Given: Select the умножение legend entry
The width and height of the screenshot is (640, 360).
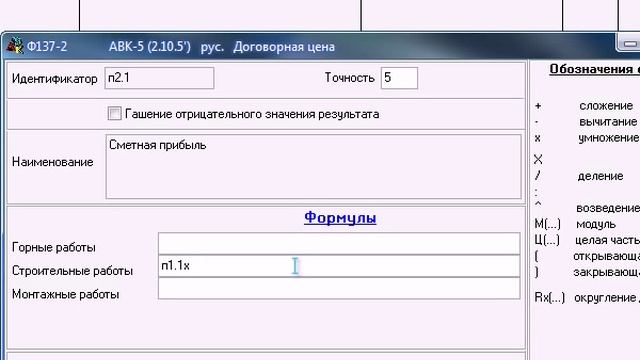Looking at the screenshot, I should coord(609,138).
